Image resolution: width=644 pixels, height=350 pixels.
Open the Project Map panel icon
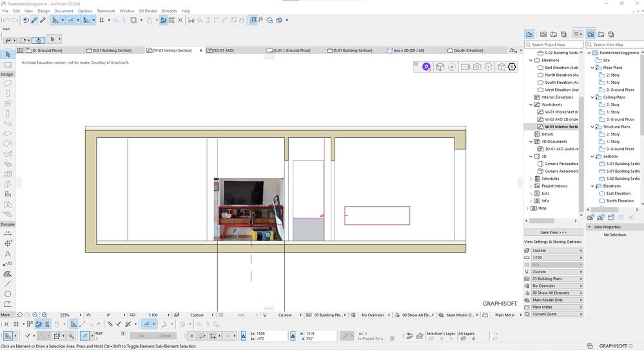pos(529,34)
